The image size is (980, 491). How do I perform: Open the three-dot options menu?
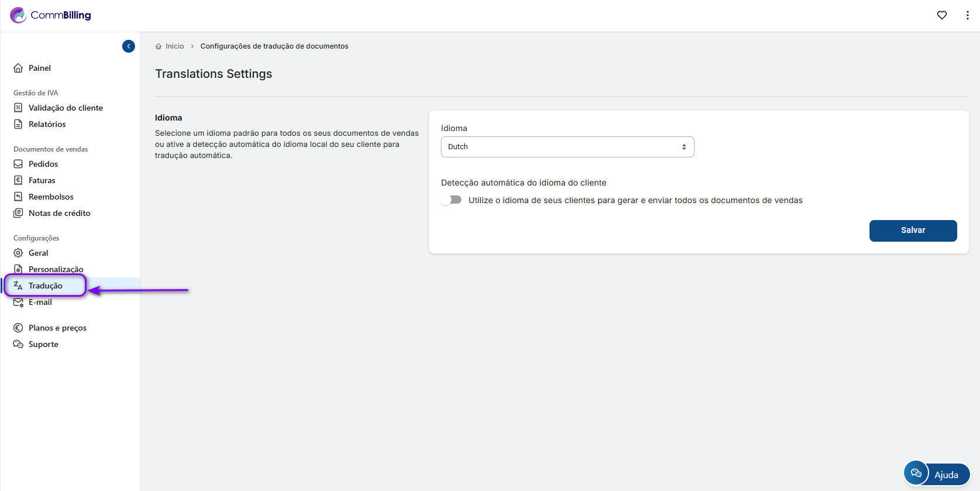pyautogui.click(x=967, y=15)
